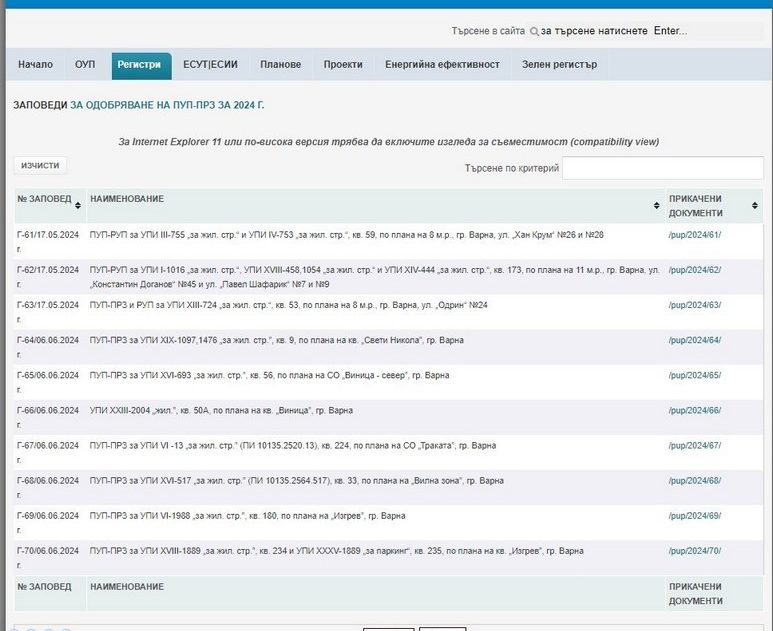Open the Начало tab
773x631 pixels.
pyautogui.click(x=36, y=65)
